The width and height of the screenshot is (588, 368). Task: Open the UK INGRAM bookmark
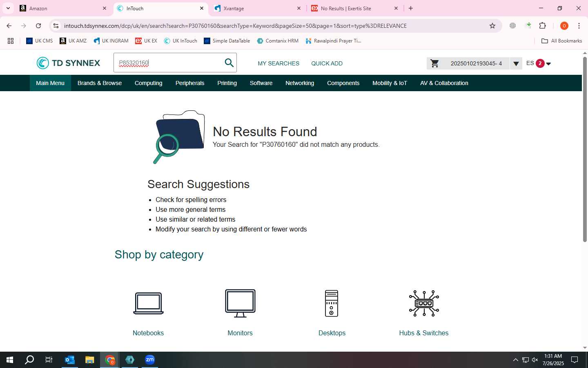111,41
